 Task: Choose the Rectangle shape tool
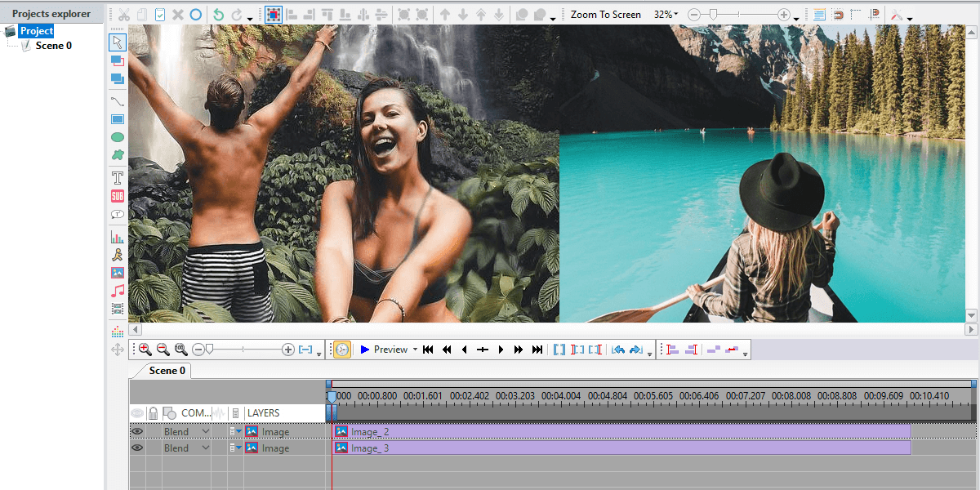pyautogui.click(x=117, y=119)
